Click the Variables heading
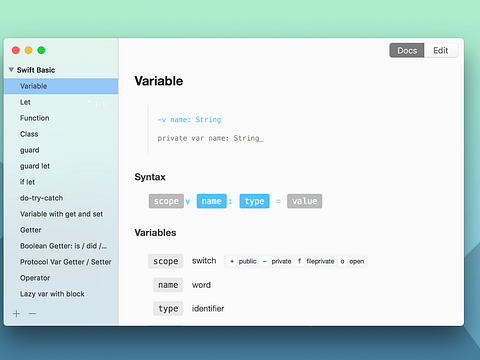 pyautogui.click(x=155, y=233)
